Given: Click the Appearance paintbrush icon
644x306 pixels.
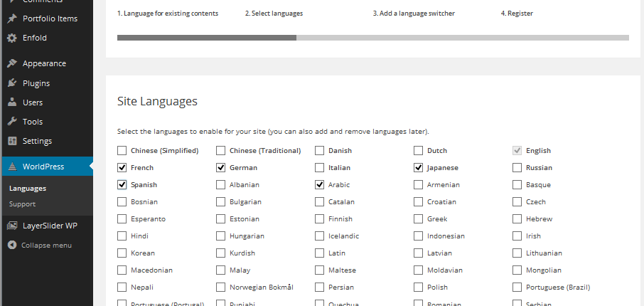Looking at the screenshot, I should click(12, 63).
